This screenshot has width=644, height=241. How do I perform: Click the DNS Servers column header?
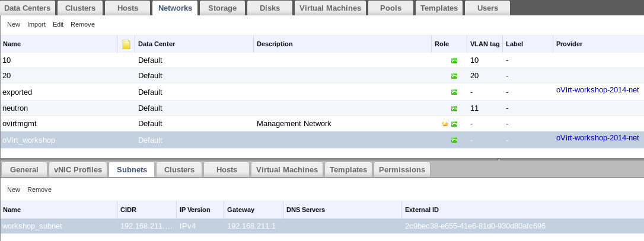point(343,210)
